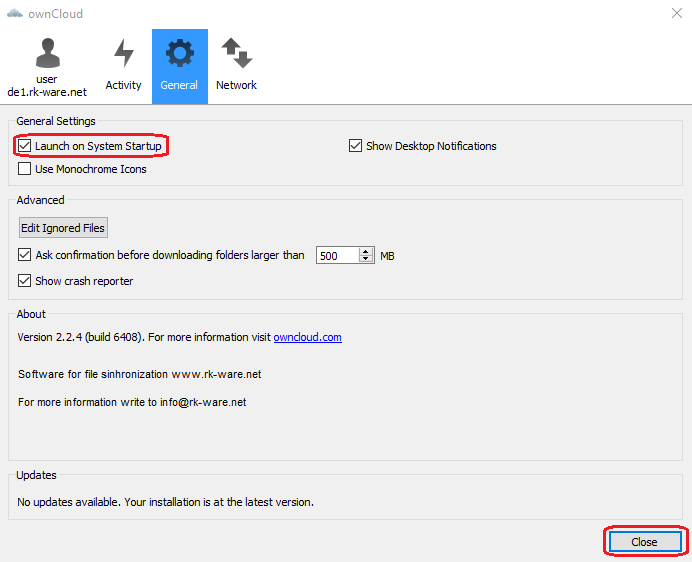Increase folder size limit with up arrow
The height and width of the screenshot is (562, 692).
[366, 252]
